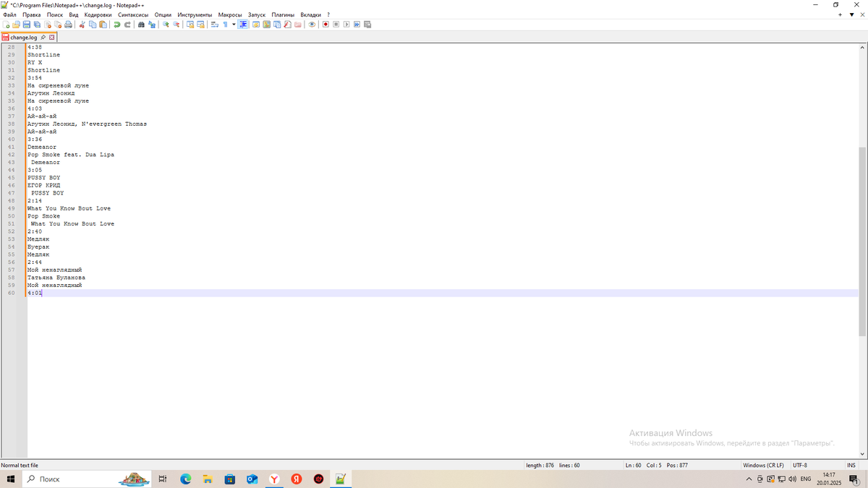868x488 pixels.
Task: Click the Save recorded macro icon
Action: [x=367, y=25]
